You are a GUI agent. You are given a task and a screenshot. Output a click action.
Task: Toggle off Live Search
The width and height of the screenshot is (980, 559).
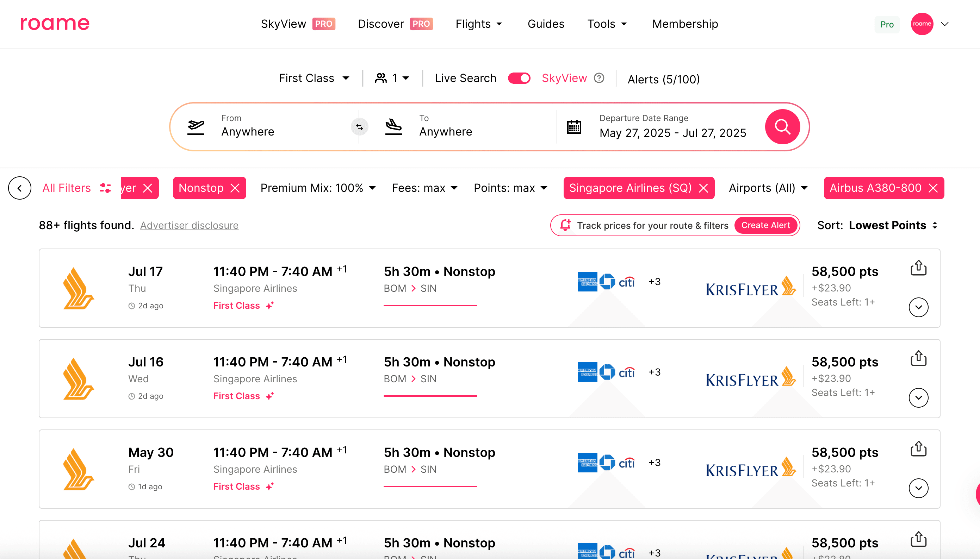tap(519, 78)
